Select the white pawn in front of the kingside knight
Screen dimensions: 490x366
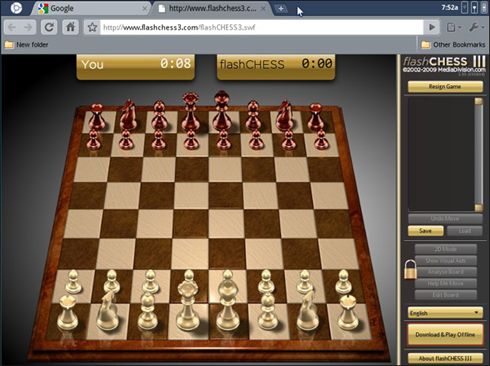[304, 281]
